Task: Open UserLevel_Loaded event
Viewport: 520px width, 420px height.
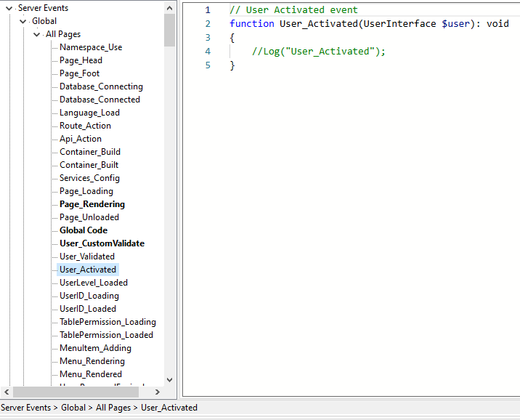Action: click(94, 283)
